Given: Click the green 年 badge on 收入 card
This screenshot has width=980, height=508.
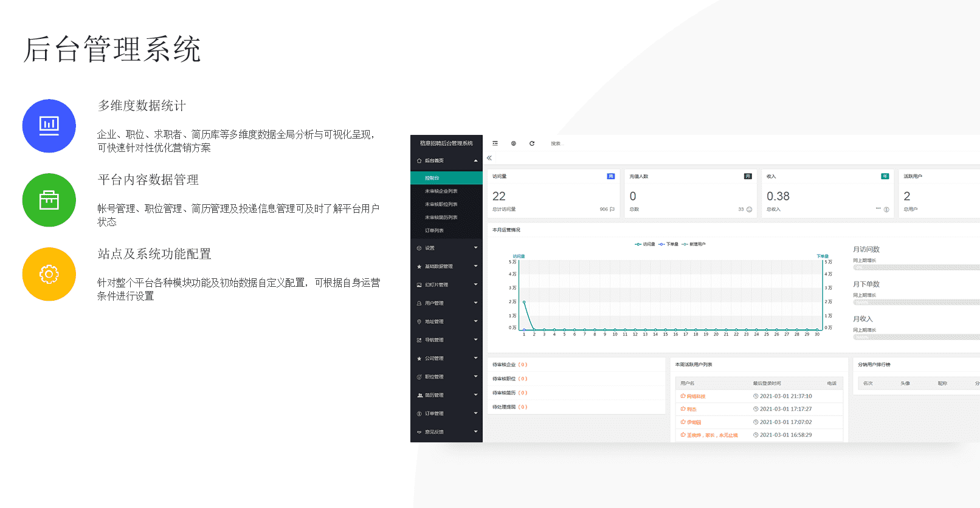Looking at the screenshot, I should 885,176.
